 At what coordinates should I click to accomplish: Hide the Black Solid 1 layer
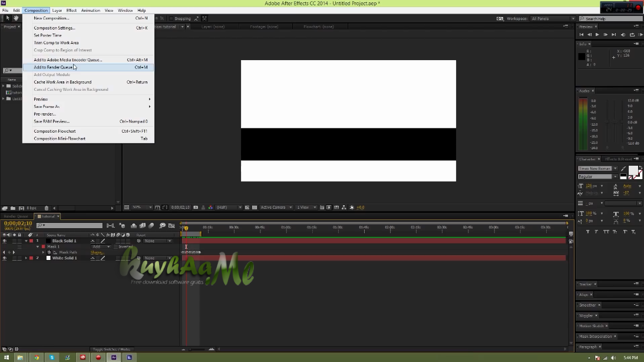(5, 241)
